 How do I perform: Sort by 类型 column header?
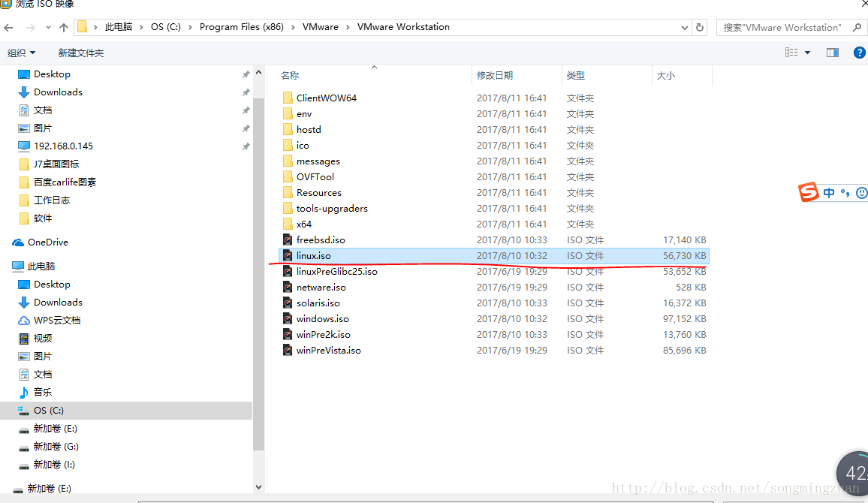pyautogui.click(x=576, y=75)
